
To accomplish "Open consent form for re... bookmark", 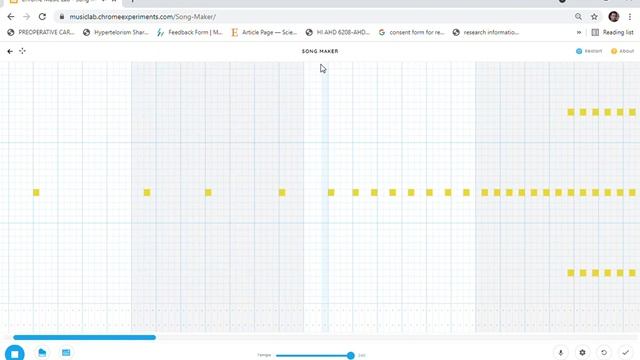I will [x=411, y=32].
